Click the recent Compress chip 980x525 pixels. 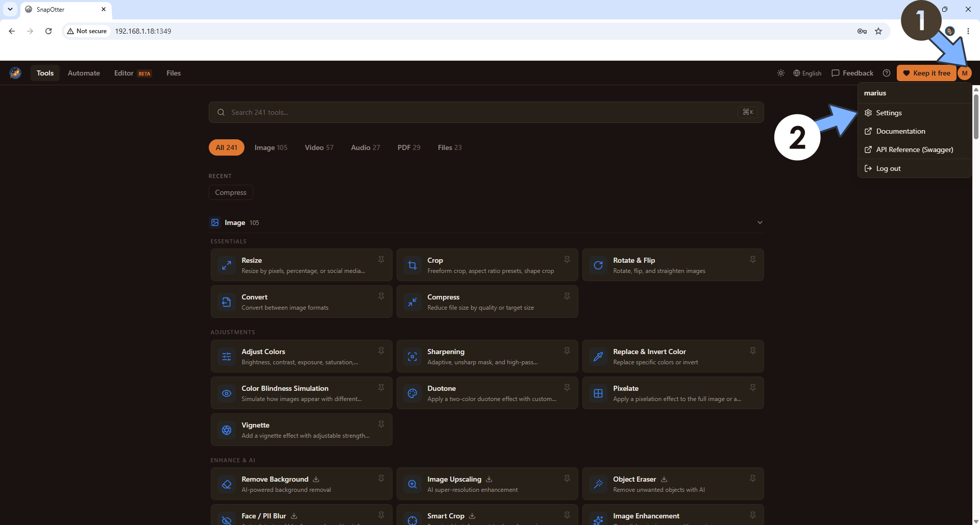[231, 192]
